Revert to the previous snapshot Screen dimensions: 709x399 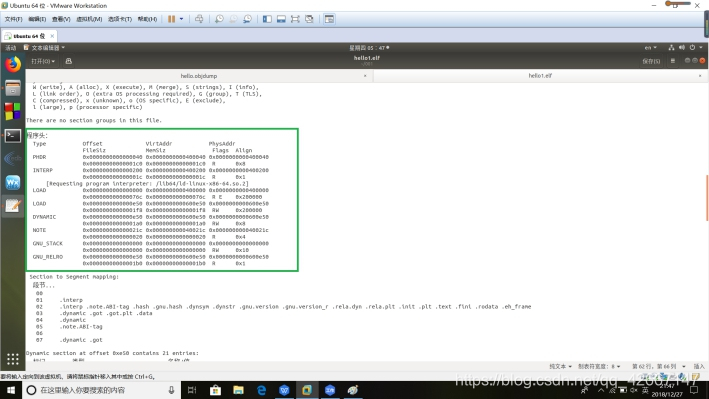(x=233, y=19)
